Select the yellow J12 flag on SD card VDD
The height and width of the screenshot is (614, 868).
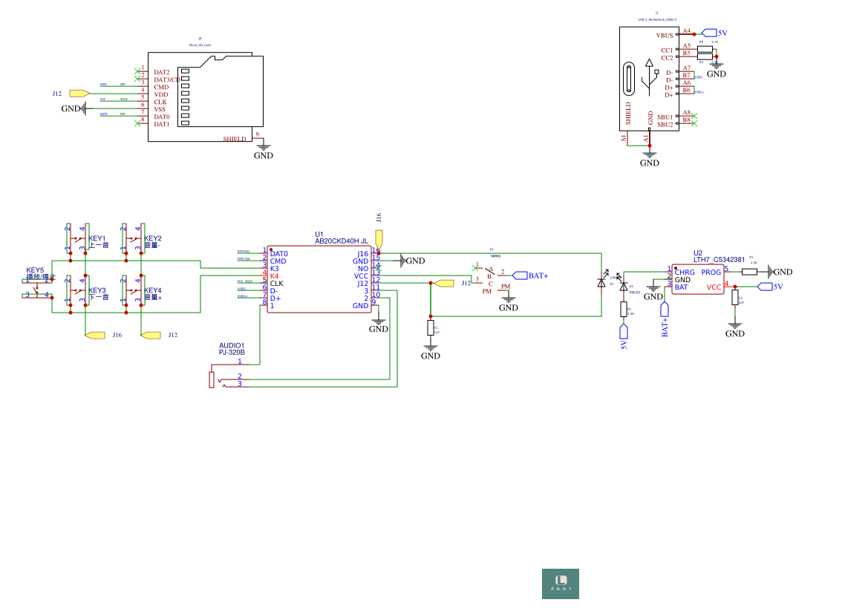79,94
